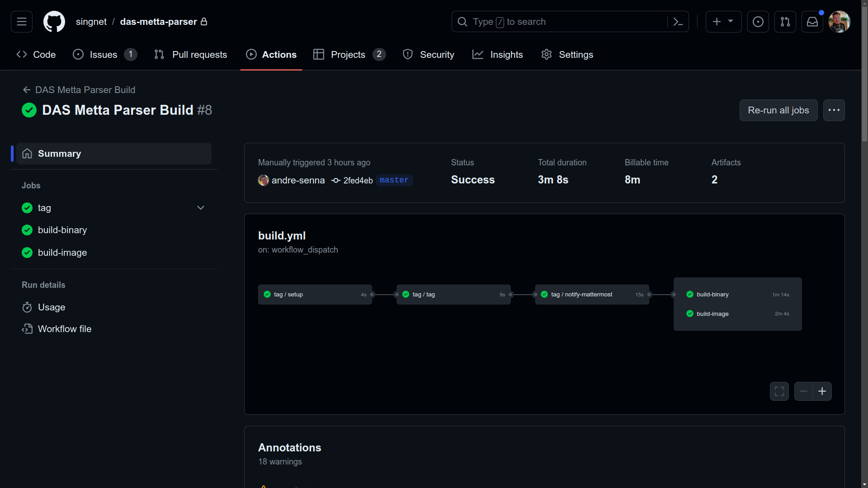Click andre-senna's small avatar
Image resolution: width=868 pixels, height=488 pixels.
coord(264,180)
